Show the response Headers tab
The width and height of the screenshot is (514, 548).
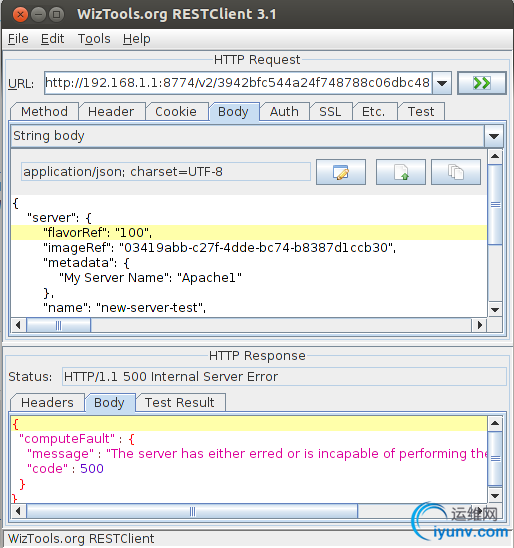point(48,403)
